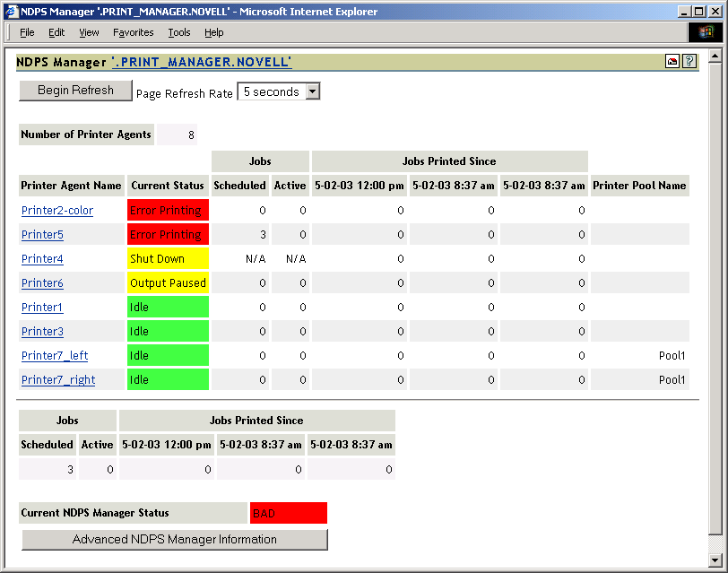The height and width of the screenshot is (573, 728).
Task: Click the Windows logo throbber top right
Action: pyautogui.click(x=706, y=31)
